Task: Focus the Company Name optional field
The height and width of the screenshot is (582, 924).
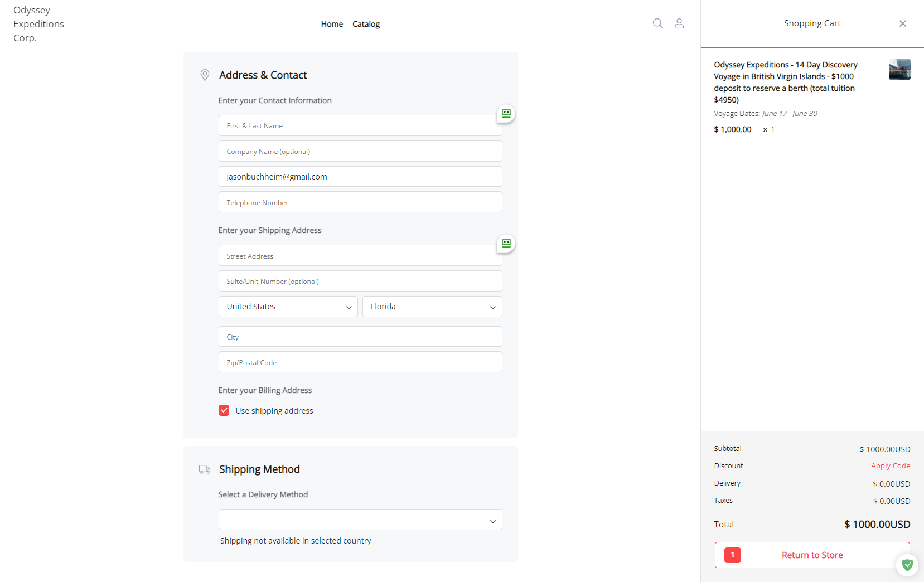Action: click(360, 151)
